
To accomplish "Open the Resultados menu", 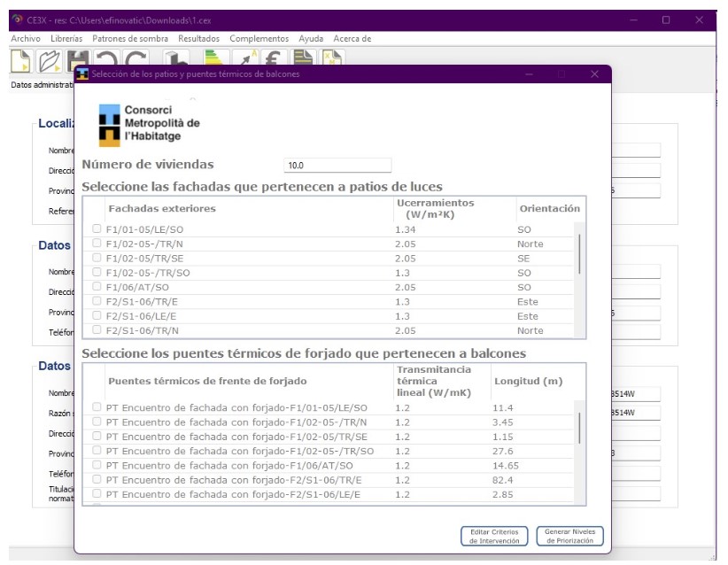I will (x=198, y=39).
